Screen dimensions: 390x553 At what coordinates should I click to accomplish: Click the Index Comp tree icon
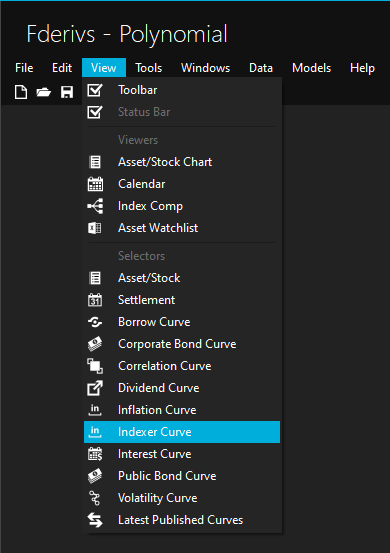[x=95, y=206]
